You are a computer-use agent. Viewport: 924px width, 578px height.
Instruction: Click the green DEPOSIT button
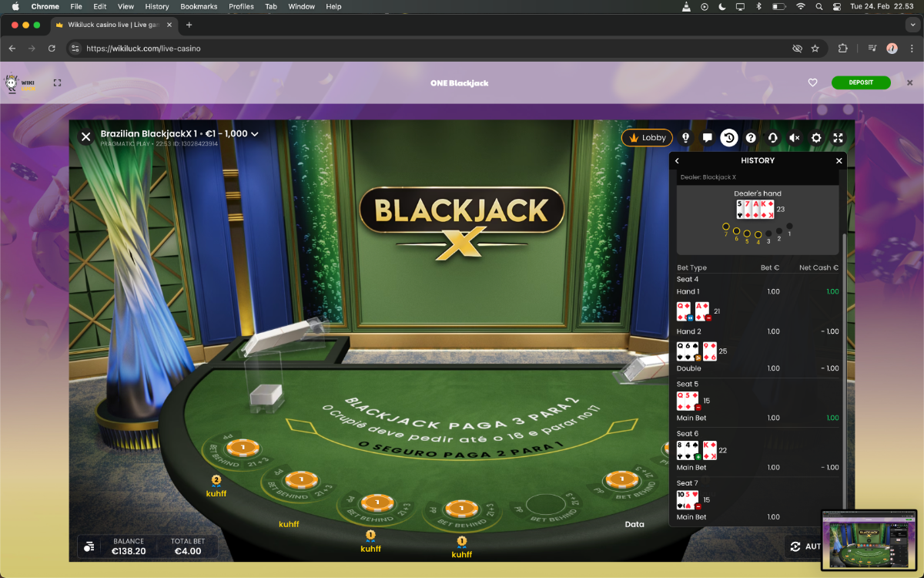point(860,82)
